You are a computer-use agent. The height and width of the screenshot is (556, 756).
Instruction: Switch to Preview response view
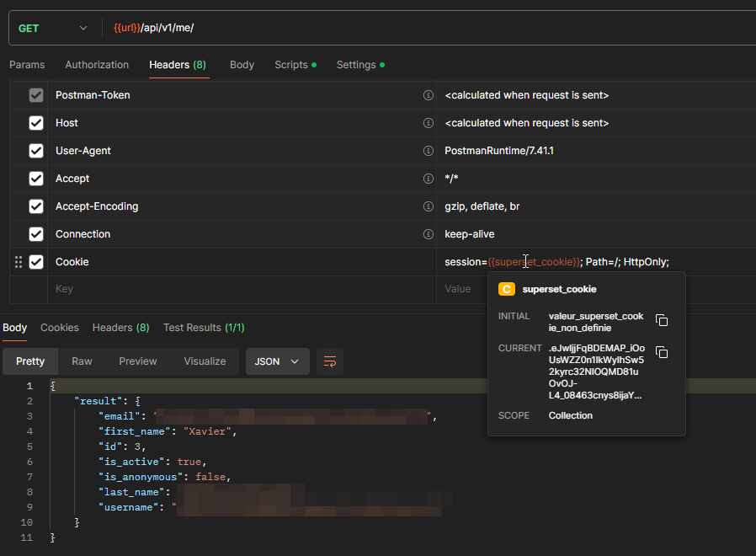click(138, 361)
